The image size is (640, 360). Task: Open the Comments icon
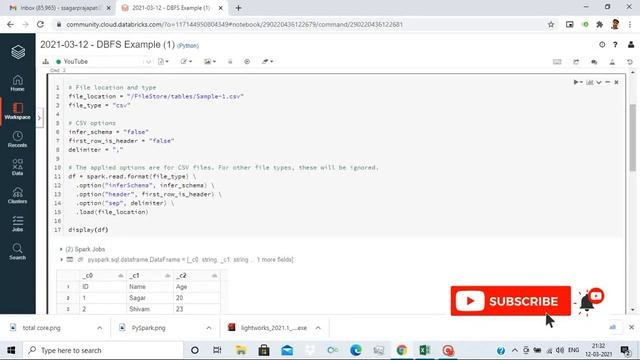(x=594, y=62)
